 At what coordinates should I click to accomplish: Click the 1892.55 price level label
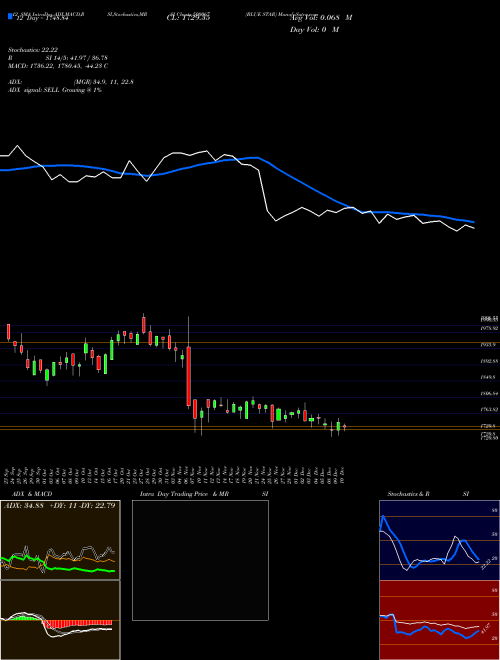489,361
